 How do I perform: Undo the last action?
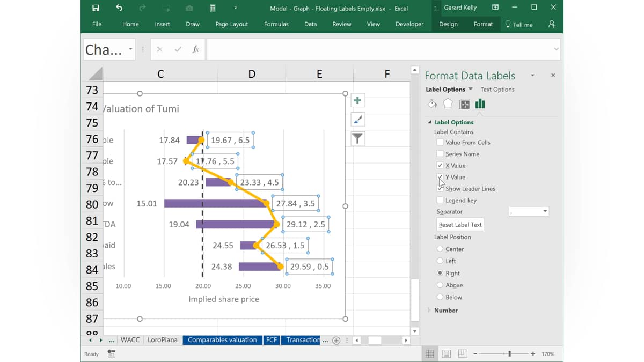[119, 8]
